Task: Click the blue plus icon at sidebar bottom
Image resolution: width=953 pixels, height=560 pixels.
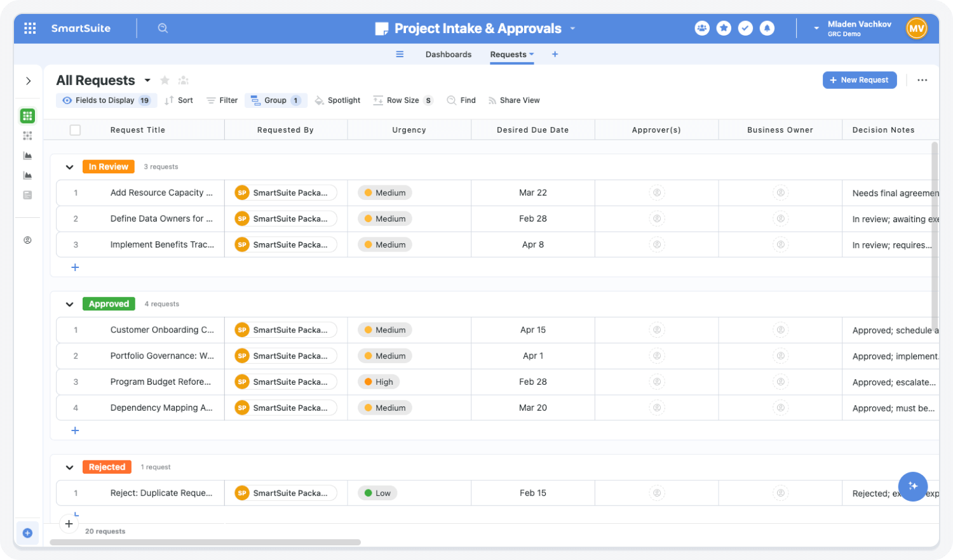Action: 27,533
